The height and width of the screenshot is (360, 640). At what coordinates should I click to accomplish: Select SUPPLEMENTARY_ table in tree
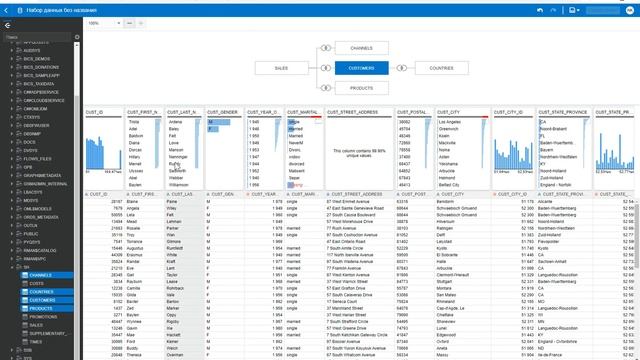tap(47, 334)
